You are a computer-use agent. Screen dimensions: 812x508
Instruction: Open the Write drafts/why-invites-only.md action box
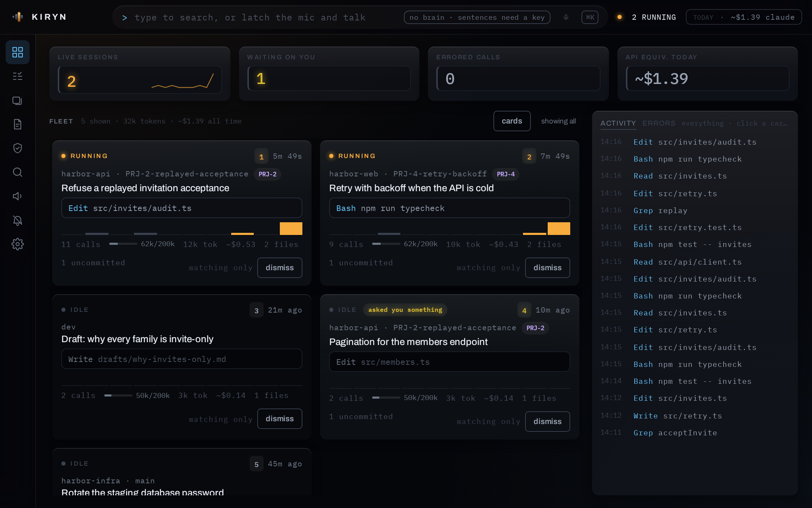182,359
